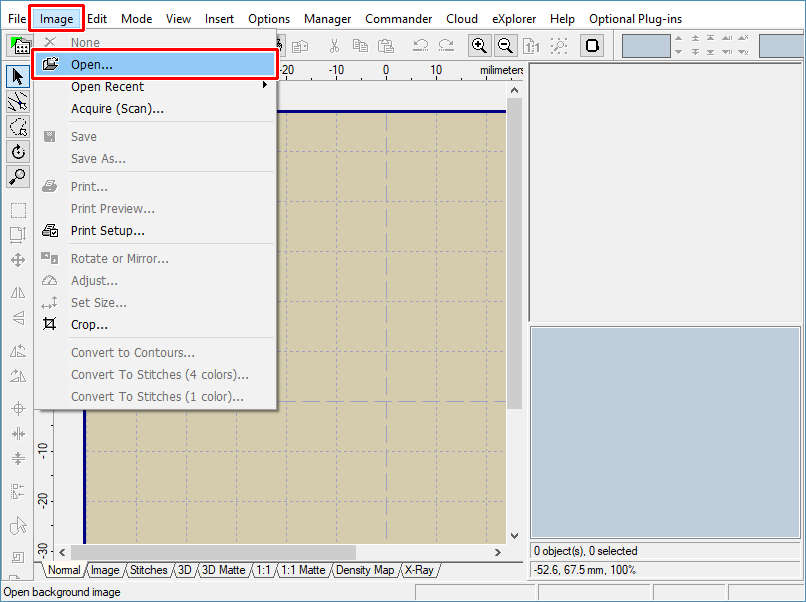
Task: Choose Crop... in the Image menu
Action: tap(155, 325)
